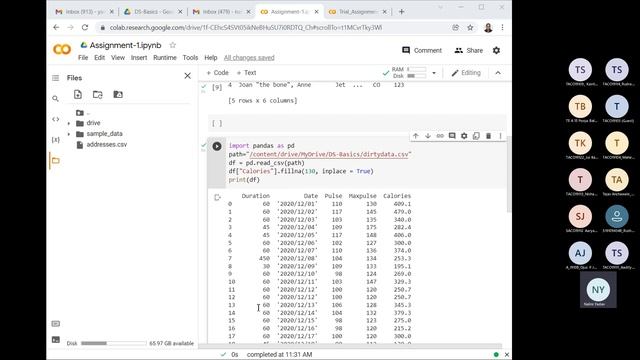Image resolution: width=640 pixels, height=360 pixels.
Task: Expand the sample_data folder
Action: pyautogui.click(x=69, y=134)
